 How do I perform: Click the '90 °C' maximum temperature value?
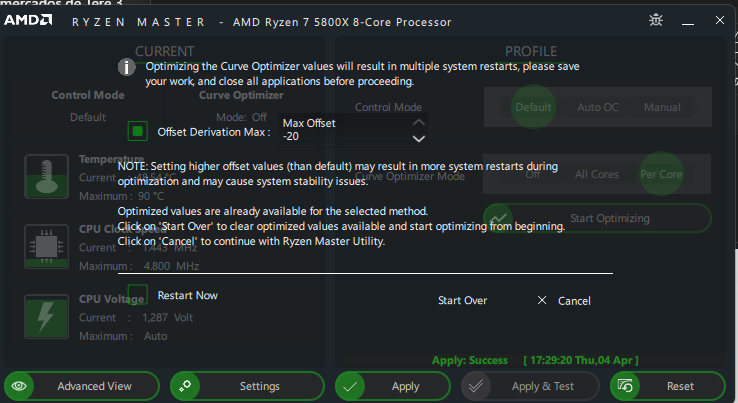click(x=151, y=196)
